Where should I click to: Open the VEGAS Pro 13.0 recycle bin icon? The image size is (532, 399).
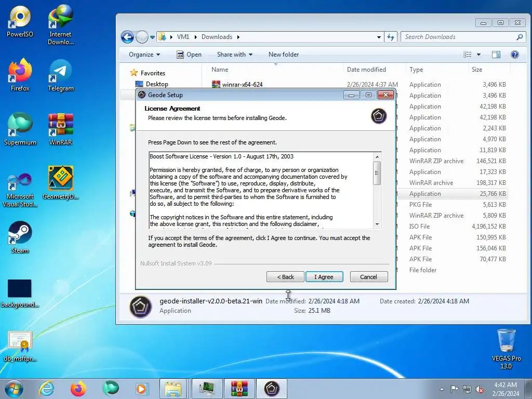pos(506,349)
